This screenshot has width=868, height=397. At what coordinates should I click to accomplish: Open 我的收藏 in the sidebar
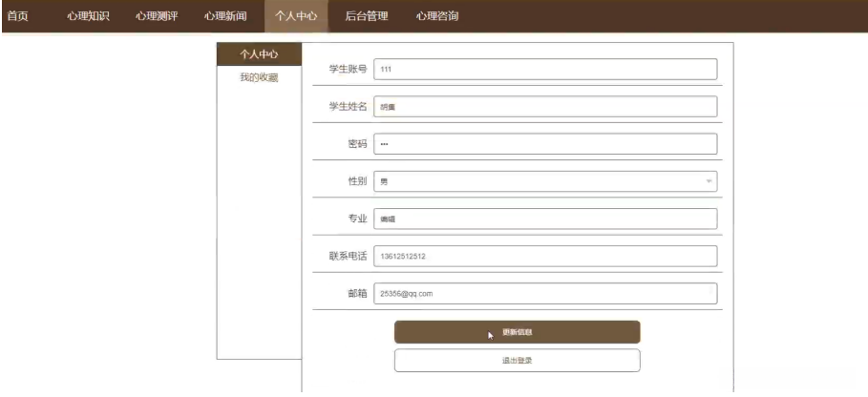point(259,77)
